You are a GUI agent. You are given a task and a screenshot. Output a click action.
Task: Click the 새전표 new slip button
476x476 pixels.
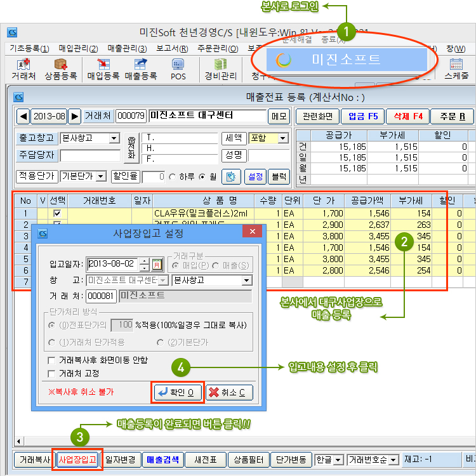206,459
